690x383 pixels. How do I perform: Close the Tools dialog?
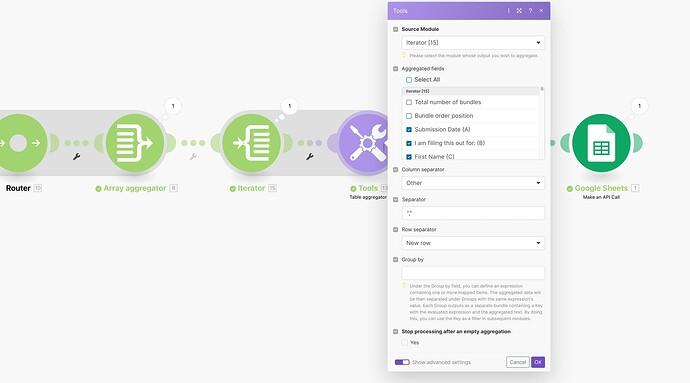pyautogui.click(x=541, y=11)
